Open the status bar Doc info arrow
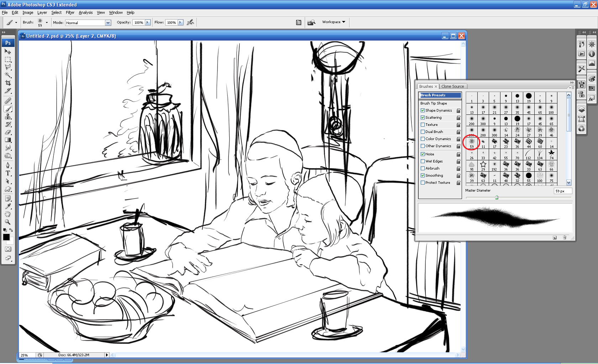 106,355
